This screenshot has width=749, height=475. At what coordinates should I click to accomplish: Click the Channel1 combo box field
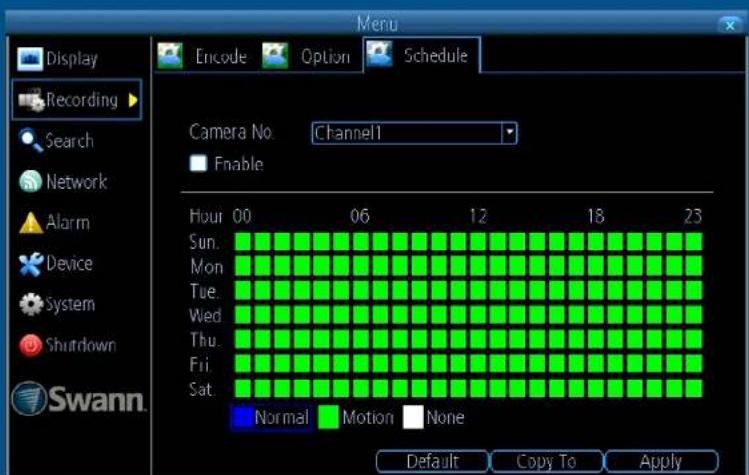[414, 133]
